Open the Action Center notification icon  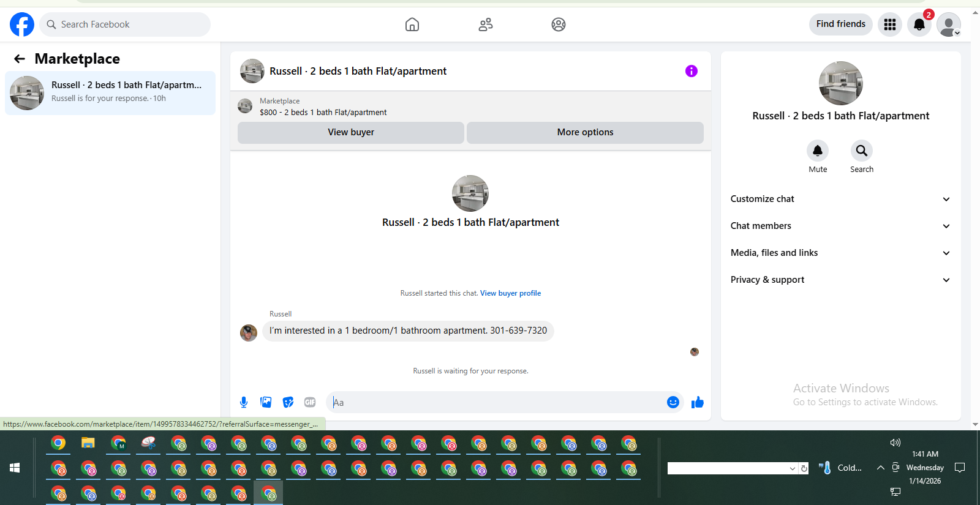click(960, 468)
